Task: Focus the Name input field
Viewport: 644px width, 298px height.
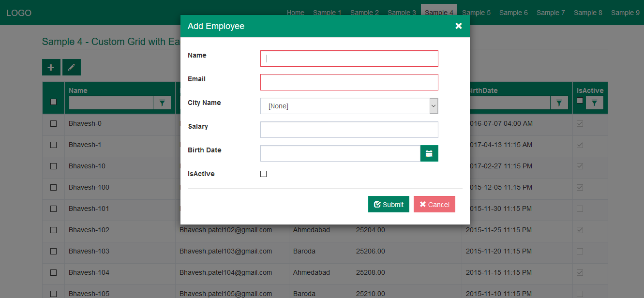Action: 349,59
